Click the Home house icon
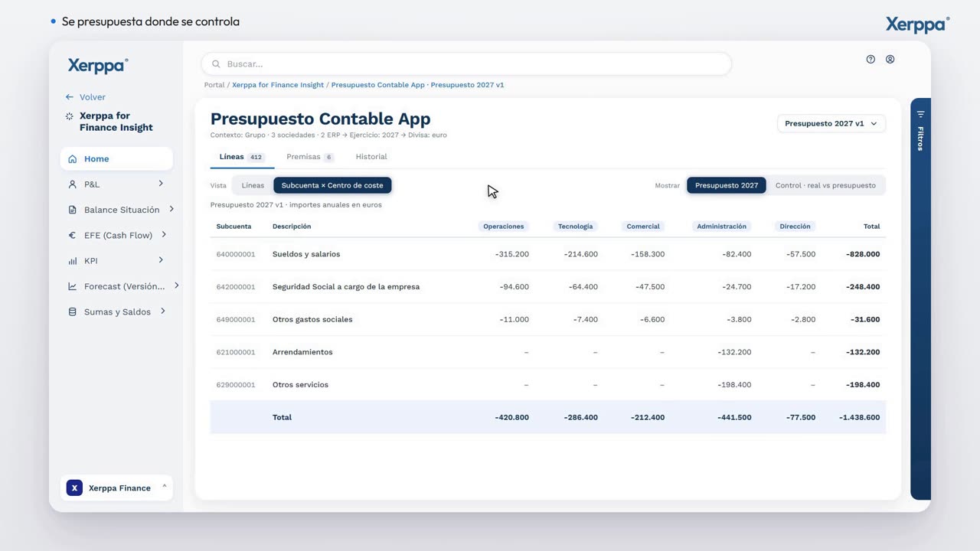Image resolution: width=980 pixels, height=551 pixels. click(72, 159)
